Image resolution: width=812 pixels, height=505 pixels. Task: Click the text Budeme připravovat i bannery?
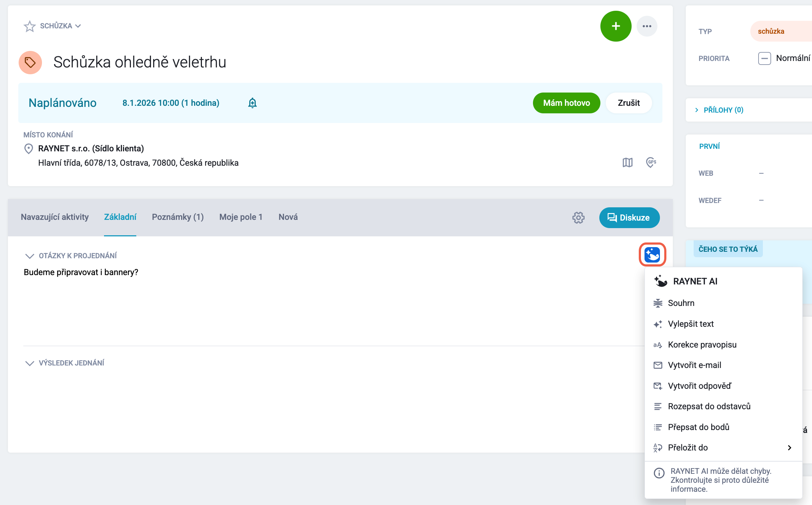click(x=81, y=272)
